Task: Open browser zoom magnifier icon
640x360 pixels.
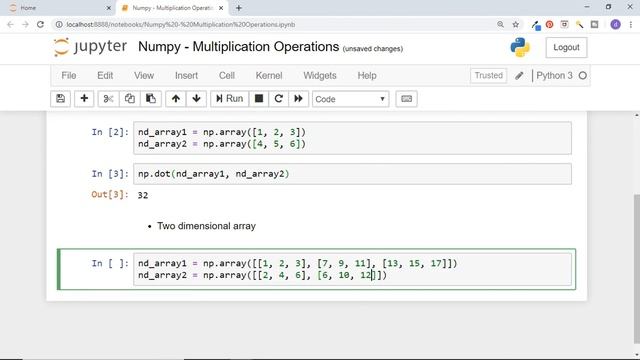Action: pyautogui.click(x=500, y=24)
